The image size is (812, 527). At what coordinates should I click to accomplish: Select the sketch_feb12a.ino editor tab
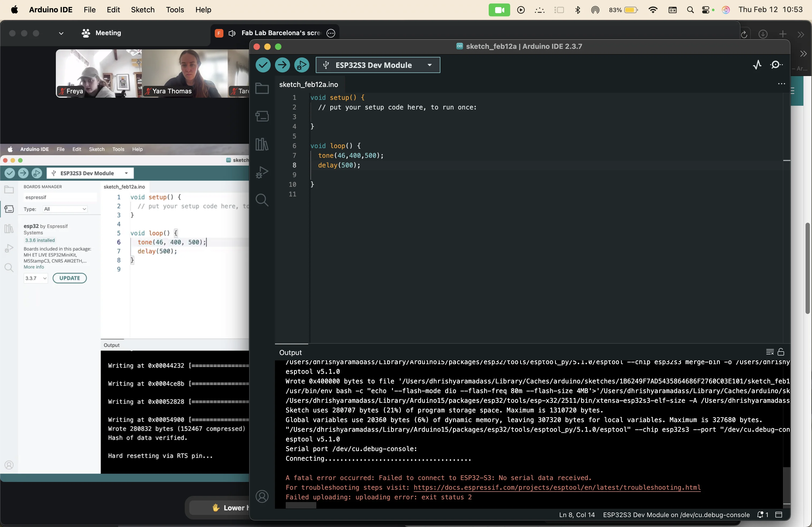coord(309,85)
